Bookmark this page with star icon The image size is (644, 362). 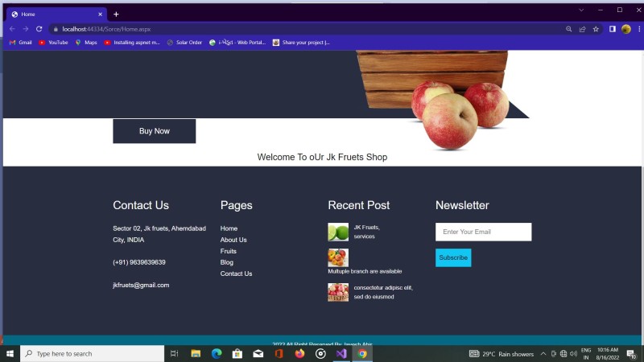(596, 29)
